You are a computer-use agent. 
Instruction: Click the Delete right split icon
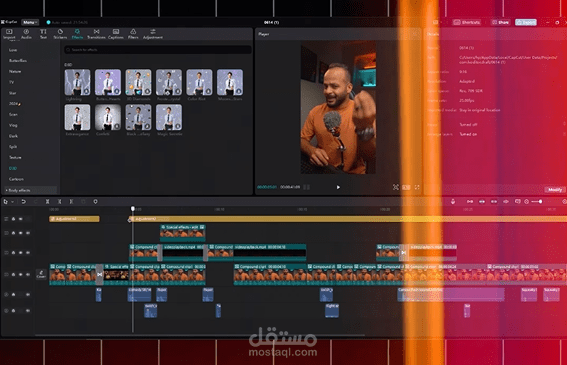[x=71, y=201]
